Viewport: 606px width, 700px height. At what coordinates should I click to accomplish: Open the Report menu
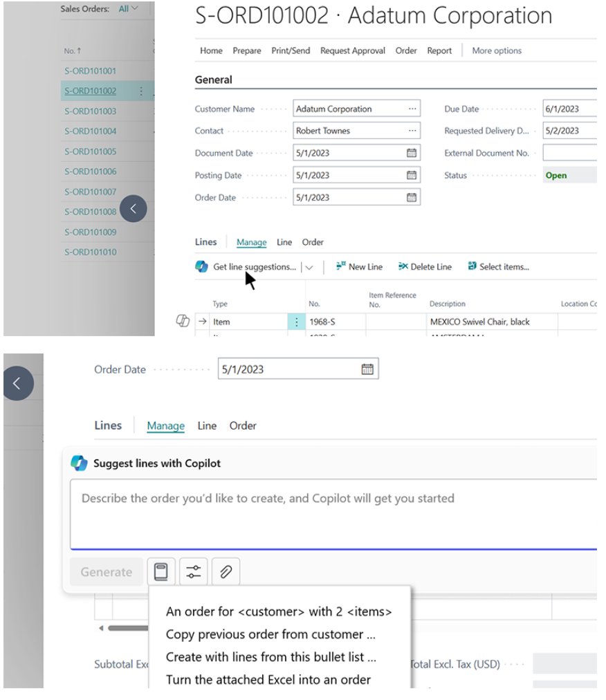point(439,50)
